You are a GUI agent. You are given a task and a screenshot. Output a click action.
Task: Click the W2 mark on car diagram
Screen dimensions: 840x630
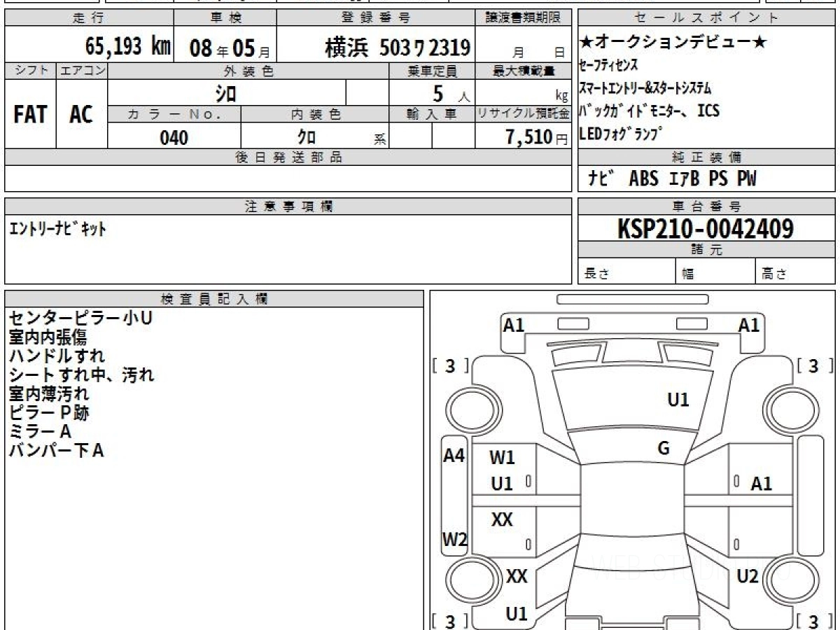(454, 540)
